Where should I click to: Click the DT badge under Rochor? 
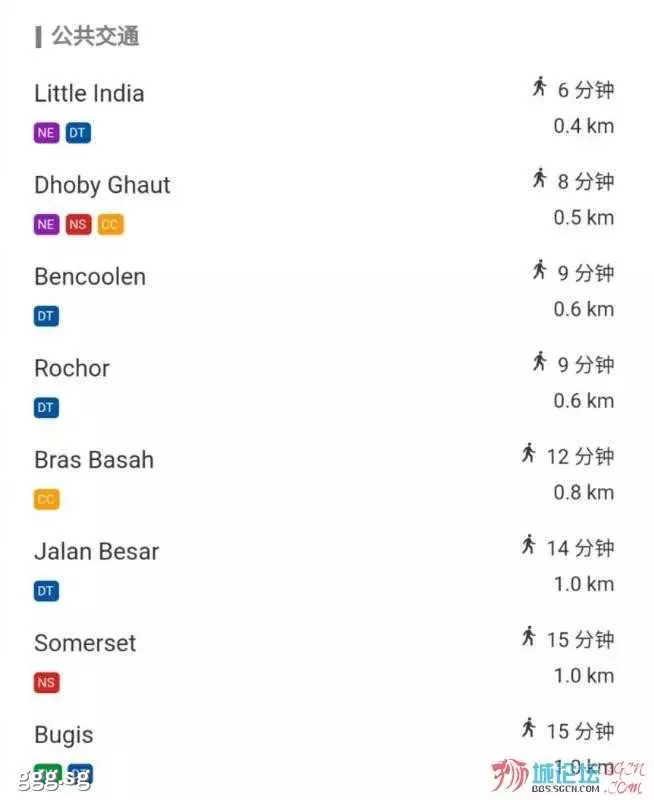pos(46,408)
